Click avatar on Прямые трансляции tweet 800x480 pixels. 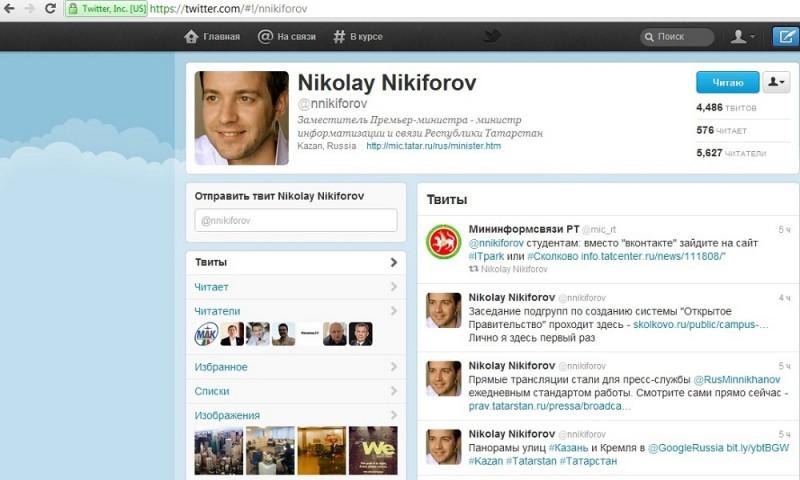444,378
